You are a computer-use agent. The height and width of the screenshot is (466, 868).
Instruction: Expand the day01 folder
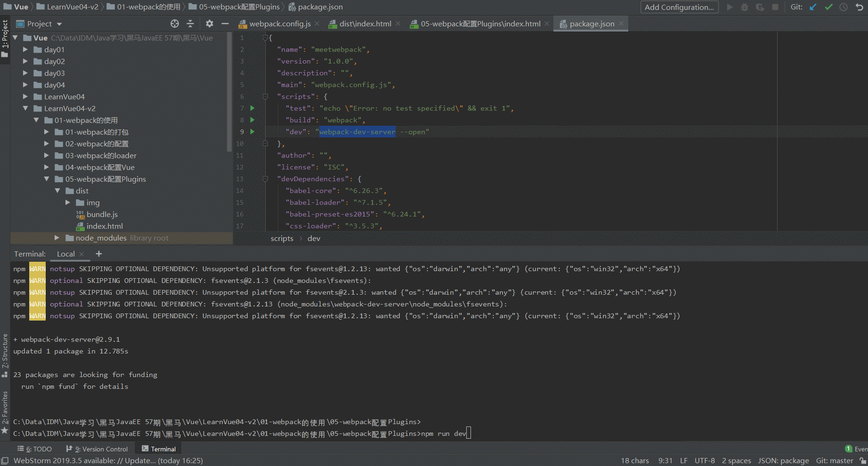[25, 49]
